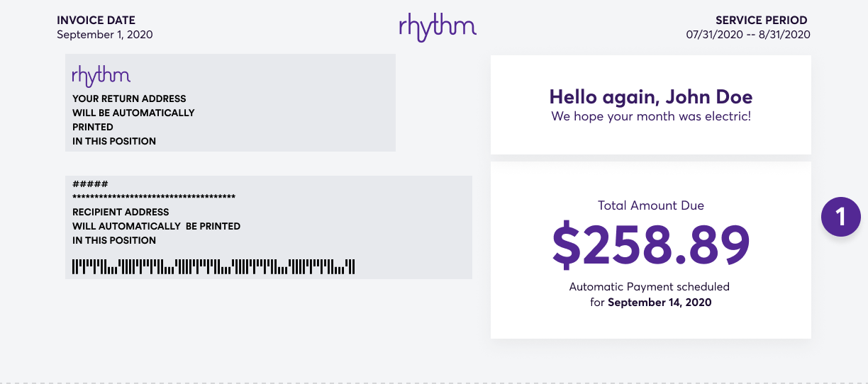868x384 pixels.
Task: Select the INVOICE DATE heading
Action: (96, 20)
